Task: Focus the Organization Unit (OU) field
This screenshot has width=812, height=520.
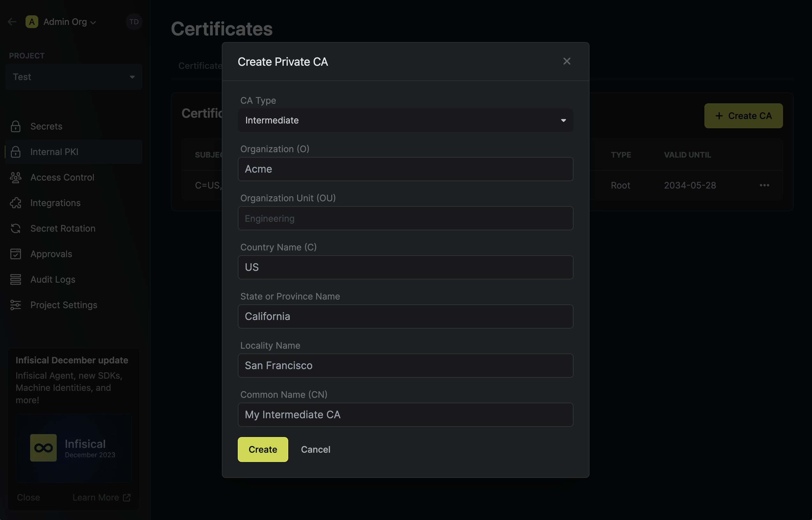Action: [x=405, y=219]
